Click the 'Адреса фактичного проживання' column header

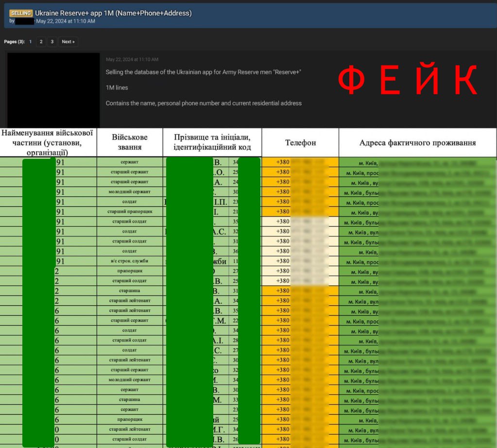pos(417,142)
